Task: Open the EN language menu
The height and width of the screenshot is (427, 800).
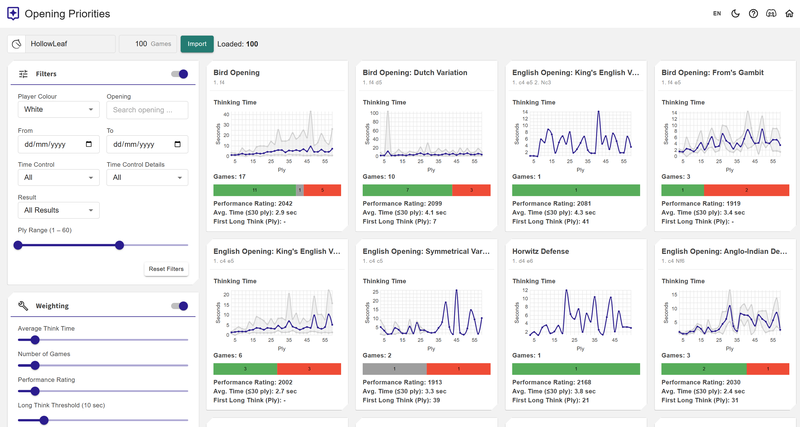Action: coord(717,14)
